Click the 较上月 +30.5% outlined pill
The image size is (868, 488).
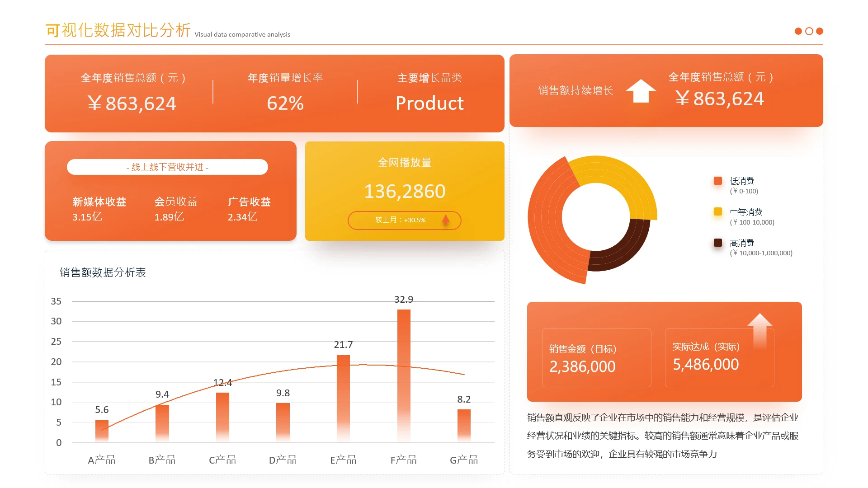coord(400,220)
